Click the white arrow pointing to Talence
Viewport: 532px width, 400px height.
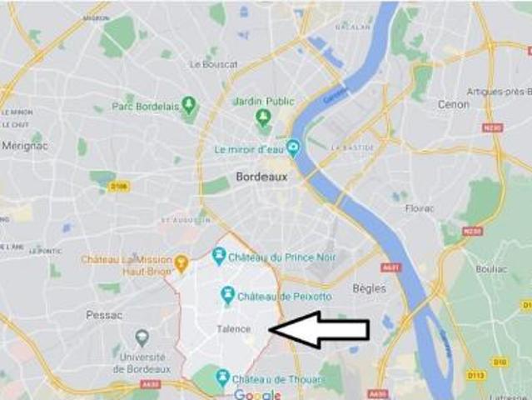(x=319, y=329)
